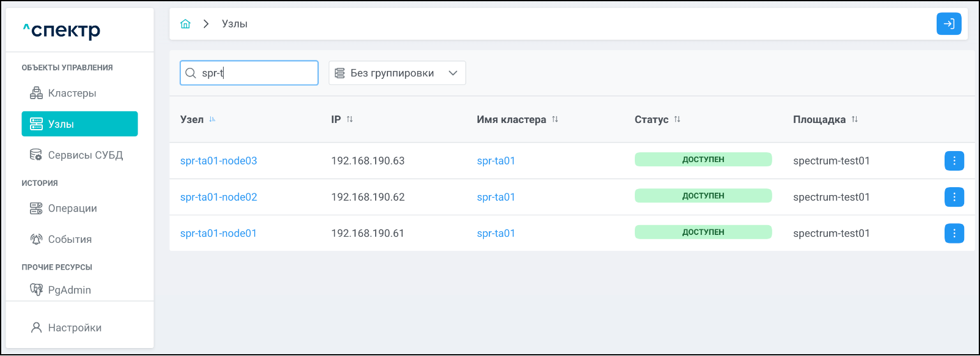
Task: Sort by Имя кластера column icon
Action: (555, 119)
